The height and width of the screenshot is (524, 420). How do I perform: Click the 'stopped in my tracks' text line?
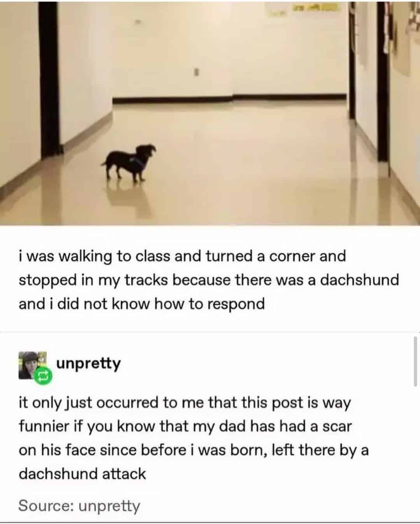[x=209, y=280]
